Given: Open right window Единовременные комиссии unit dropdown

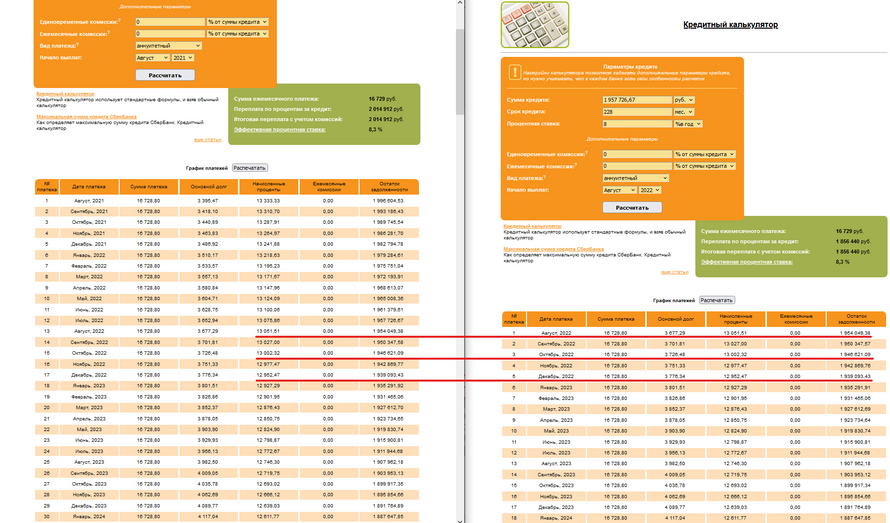Looking at the screenshot, I should [x=704, y=154].
